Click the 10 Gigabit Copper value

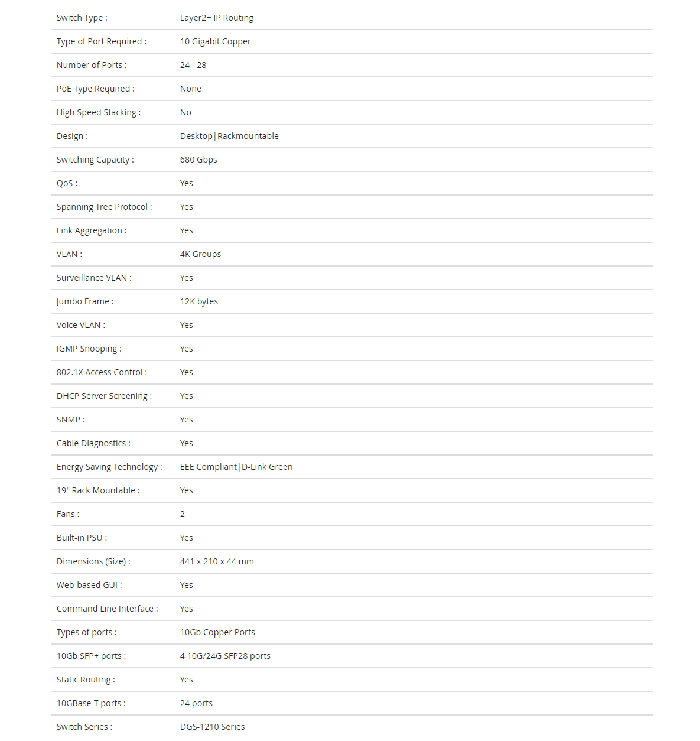coord(216,41)
